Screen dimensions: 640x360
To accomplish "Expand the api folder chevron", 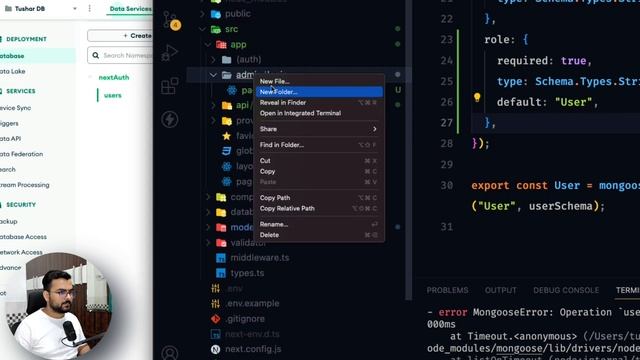I will click(x=213, y=106).
